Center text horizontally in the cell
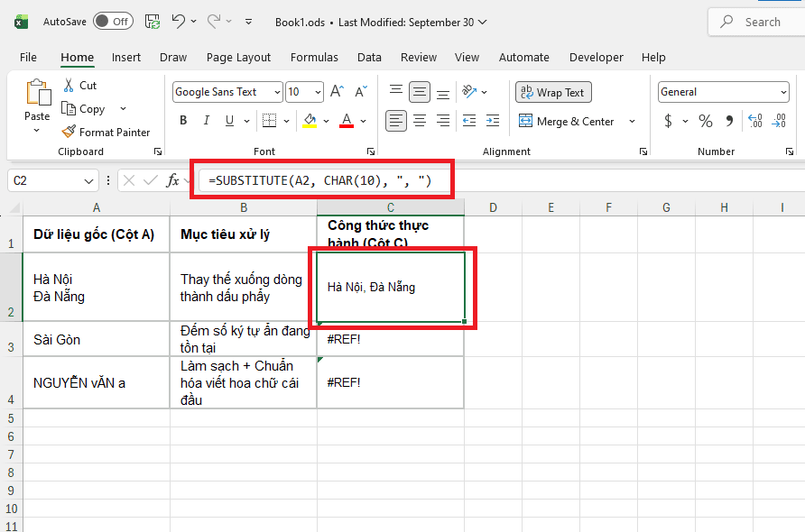Image resolution: width=805 pixels, height=532 pixels. pyautogui.click(x=420, y=121)
